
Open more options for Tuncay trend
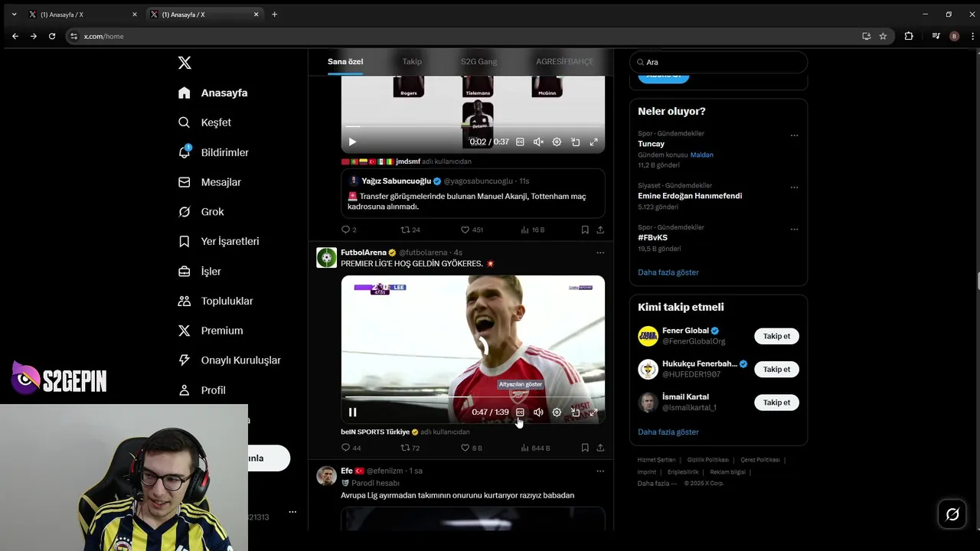coord(794,135)
